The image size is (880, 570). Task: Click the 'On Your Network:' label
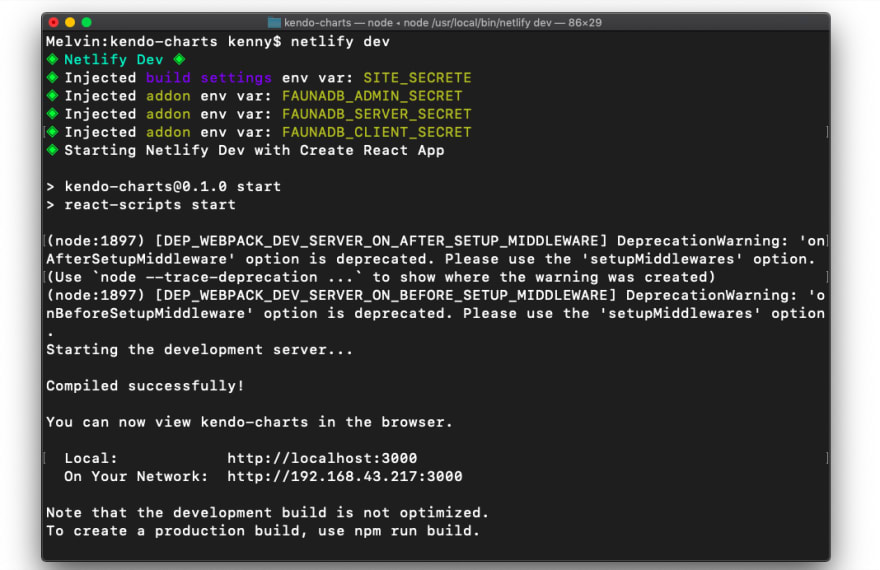pyautogui.click(x=136, y=476)
